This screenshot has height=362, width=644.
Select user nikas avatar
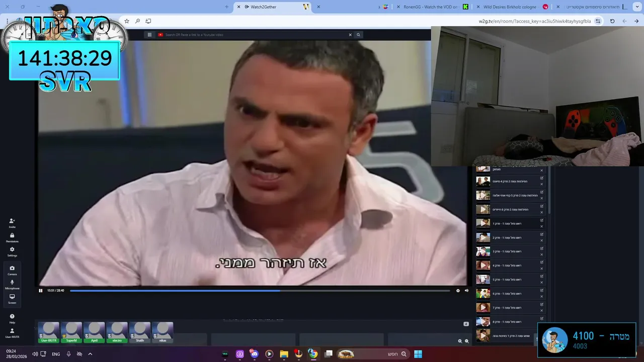click(x=163, y=332)
